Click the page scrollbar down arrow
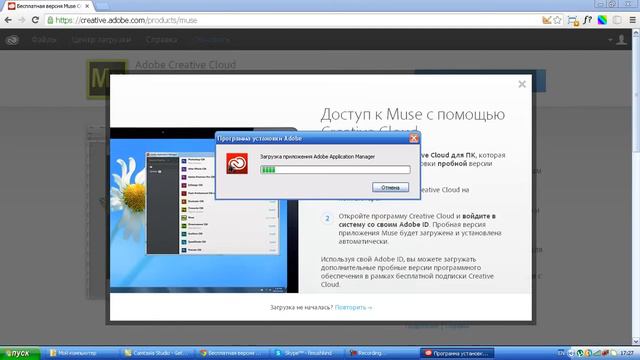Viewport: 640px width, 360px height. point(636,341)
